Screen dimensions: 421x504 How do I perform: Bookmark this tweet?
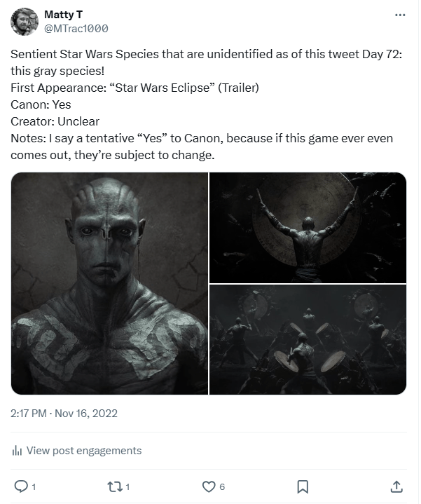point(303,486)
